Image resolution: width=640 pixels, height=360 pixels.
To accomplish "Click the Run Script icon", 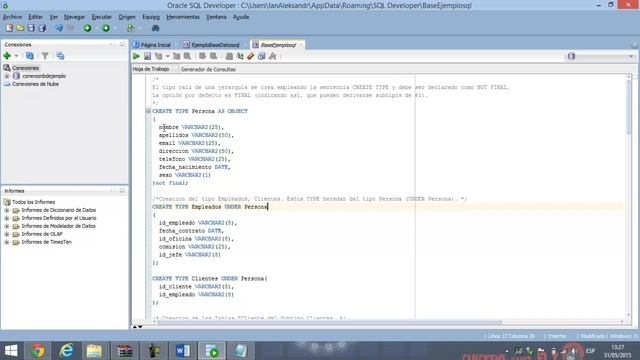I will click(x=147, y=56).
